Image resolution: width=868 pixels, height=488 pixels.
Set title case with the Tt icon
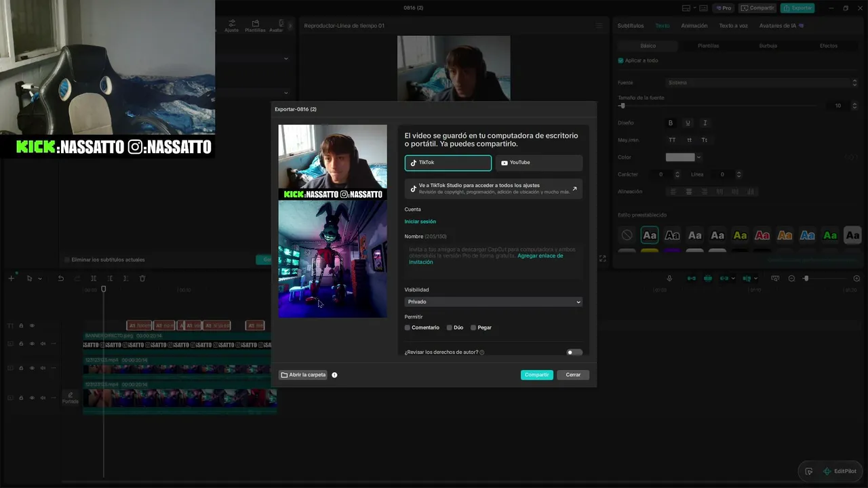tap(705, 140)
